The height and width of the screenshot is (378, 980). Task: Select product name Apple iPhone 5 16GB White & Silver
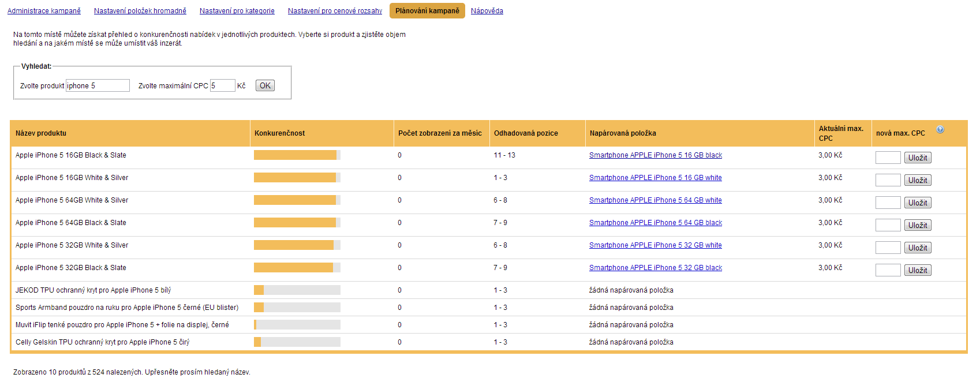point(72,178)
